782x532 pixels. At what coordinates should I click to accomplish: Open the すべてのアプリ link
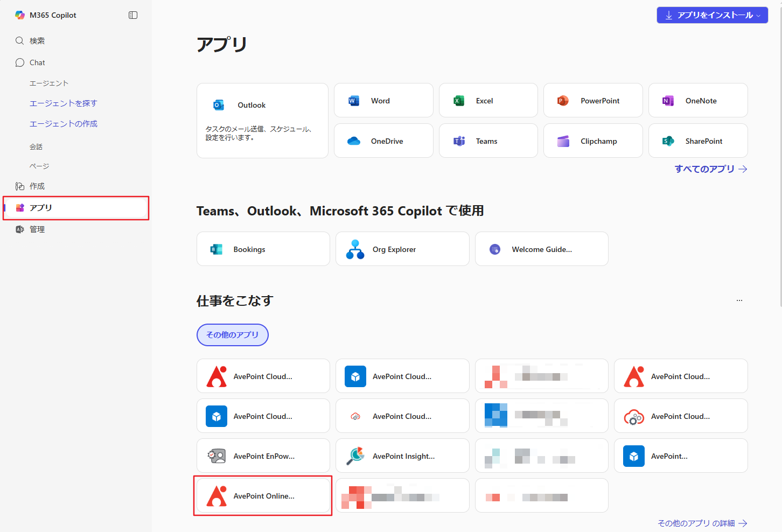(711, 169)
